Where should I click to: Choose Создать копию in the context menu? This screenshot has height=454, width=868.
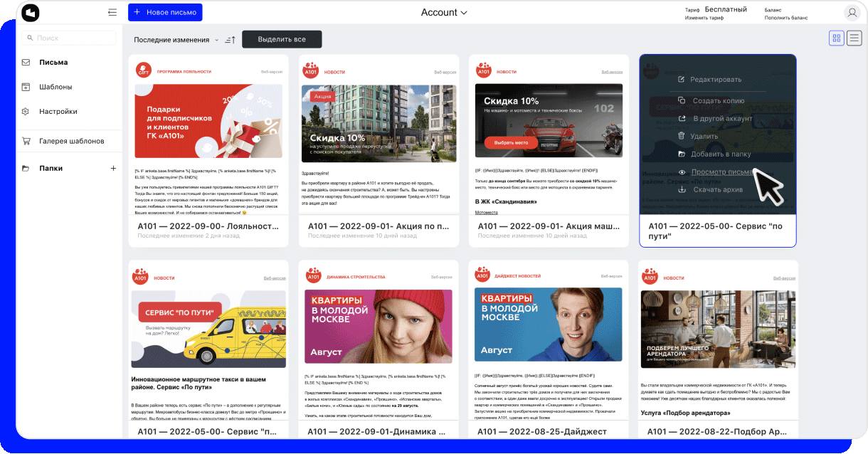(719, 100)
